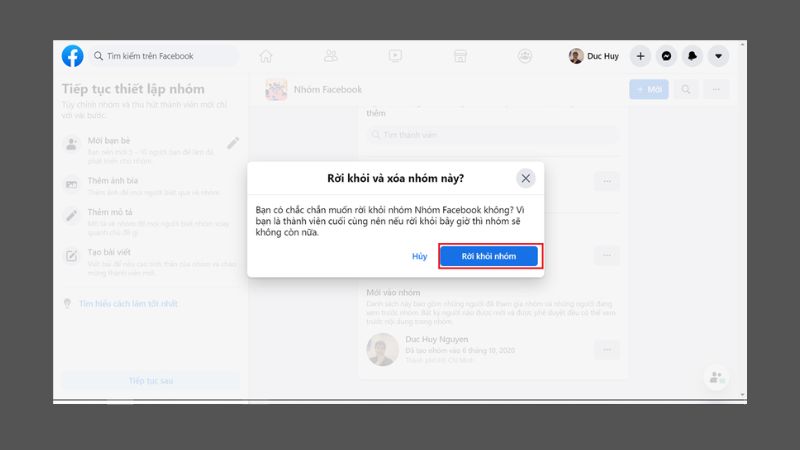This screenshot has height=450, width=800.
Task: Click the "Mới vào nhóm" section heading
Action: point(393,292)
